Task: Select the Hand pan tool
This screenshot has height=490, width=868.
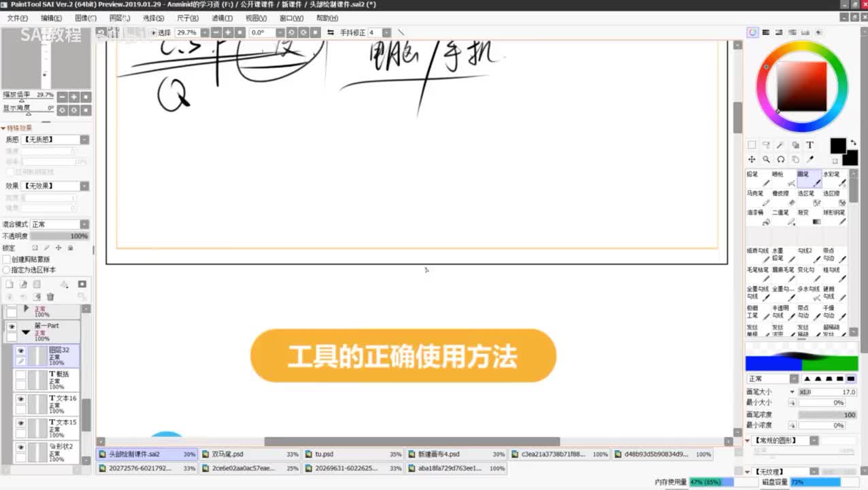Action: (x=795, y=159)
